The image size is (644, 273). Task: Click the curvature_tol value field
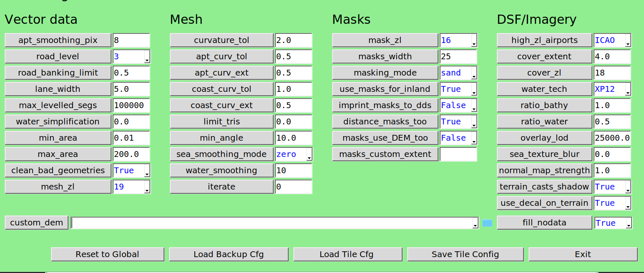tap(293, 40)
